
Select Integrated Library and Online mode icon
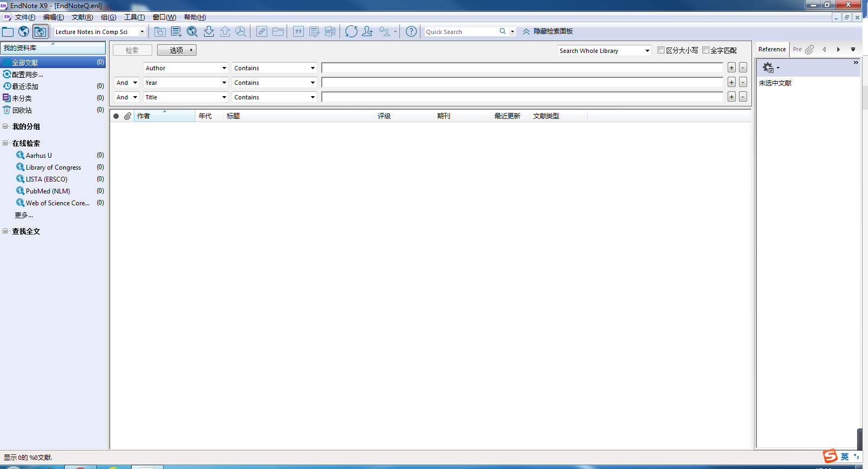click(x=40, y=32)
